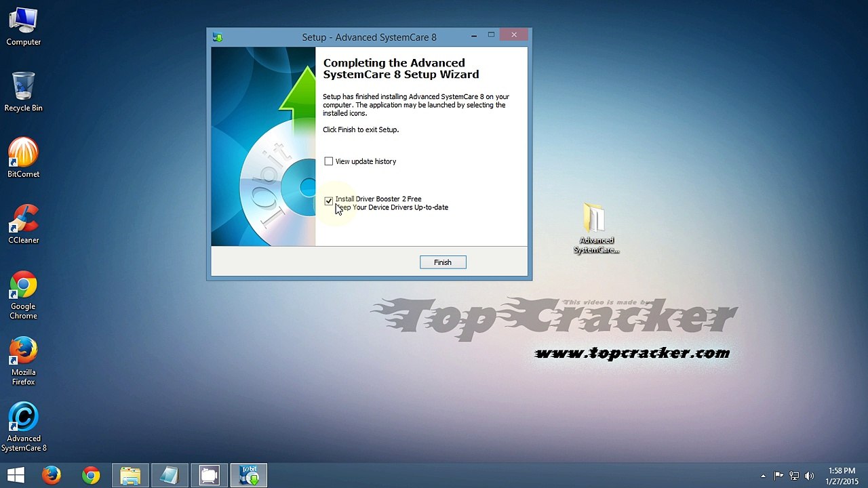Image resolution: width=868 pixels, height=488 pixels.
Task: Click the 'Completing the Advanced SystemCare 8 Setup Wizard' heading
Action: [401, 68]
